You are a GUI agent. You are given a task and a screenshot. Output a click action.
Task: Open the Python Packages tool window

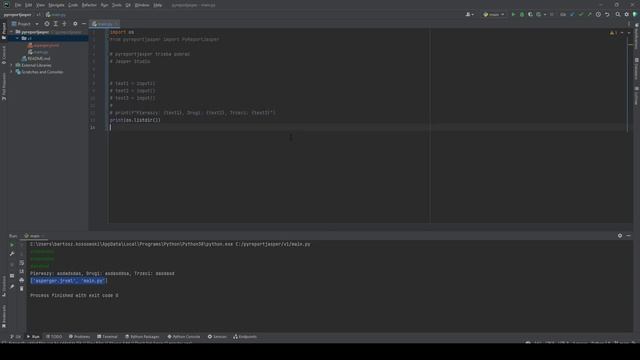coord(142,337)
